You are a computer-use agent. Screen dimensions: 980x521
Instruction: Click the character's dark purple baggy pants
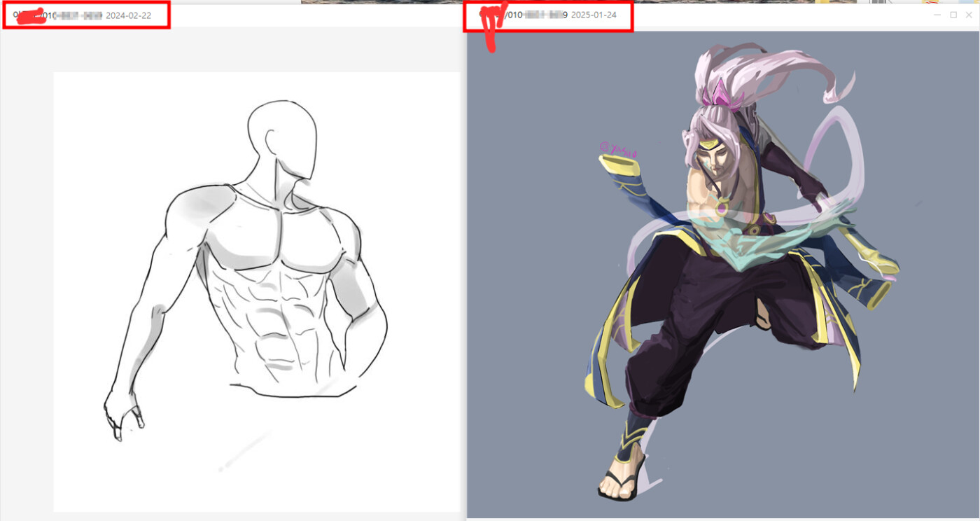point(700,308)
